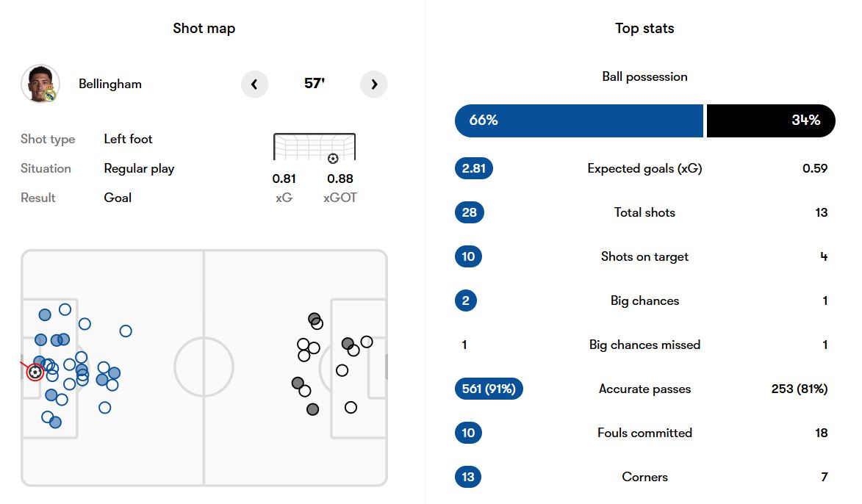Select the away shot marker closest to goal
Screen dimensions: 862x504
click(367, 342)
